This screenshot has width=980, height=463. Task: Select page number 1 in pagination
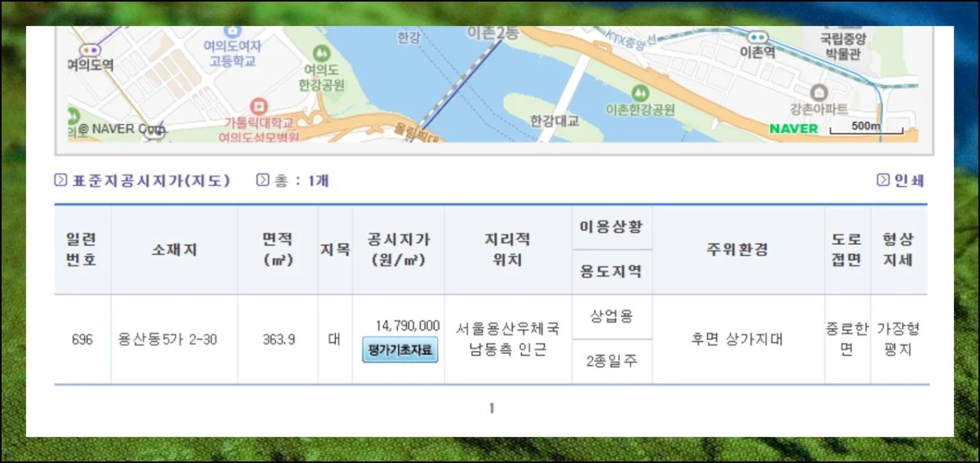pyautogui.click(x=491, y=408)
